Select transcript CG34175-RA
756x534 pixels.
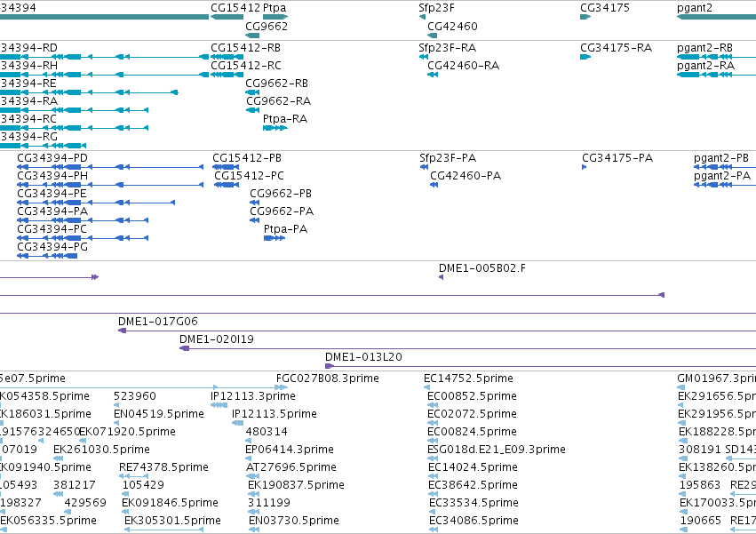[x=617, y=48]
